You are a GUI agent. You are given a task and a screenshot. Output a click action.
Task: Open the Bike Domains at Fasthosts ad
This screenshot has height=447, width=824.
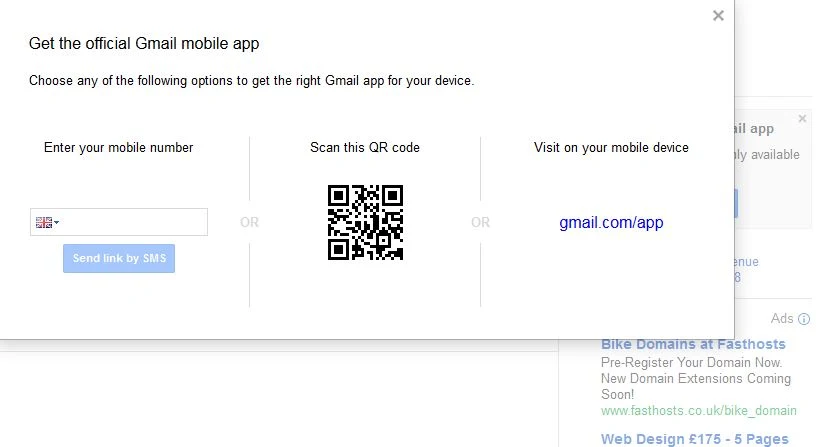(x=693, y=344)
